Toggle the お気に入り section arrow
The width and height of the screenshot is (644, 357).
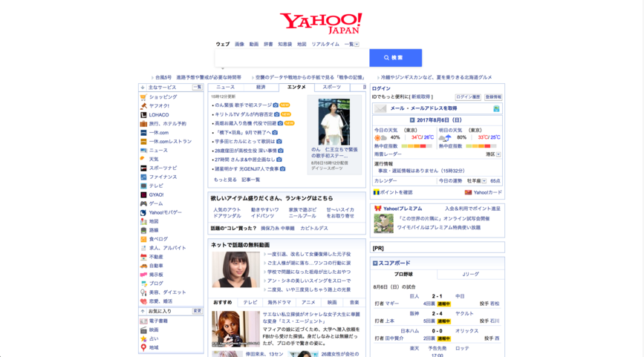[x=143, y=312]
